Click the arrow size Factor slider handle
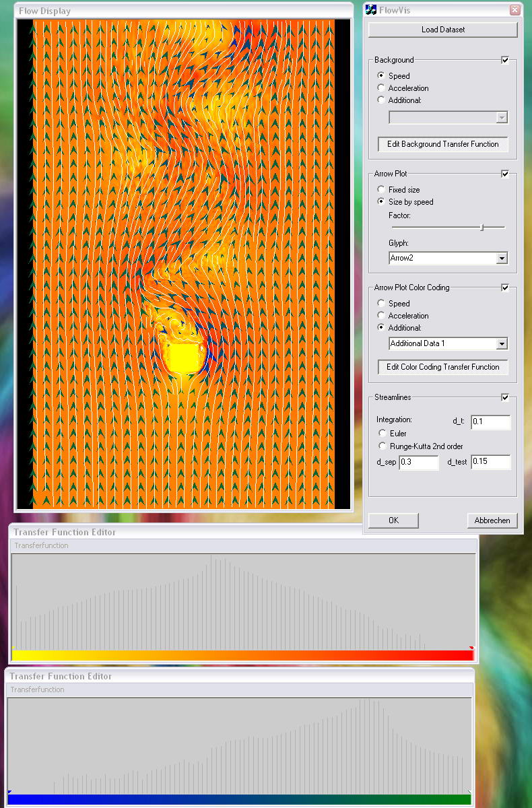The width and height of the screenshot is (532, 808). (481, 228)
